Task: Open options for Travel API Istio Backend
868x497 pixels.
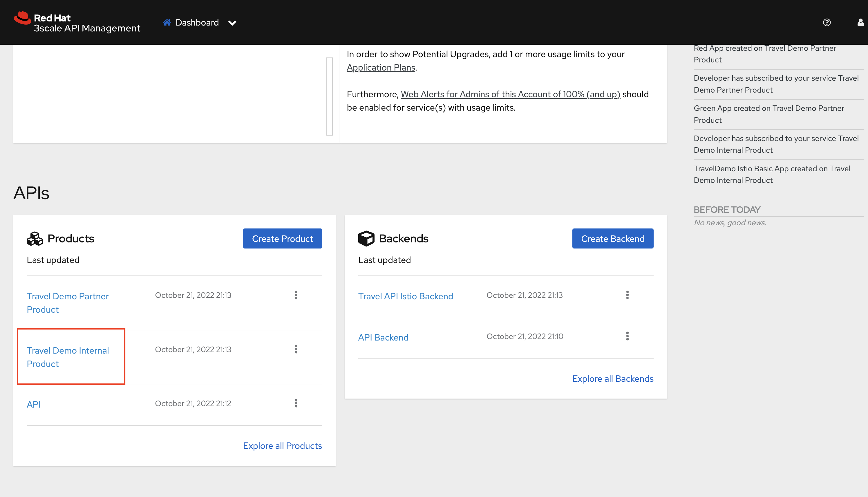Action: coord(627,295)
